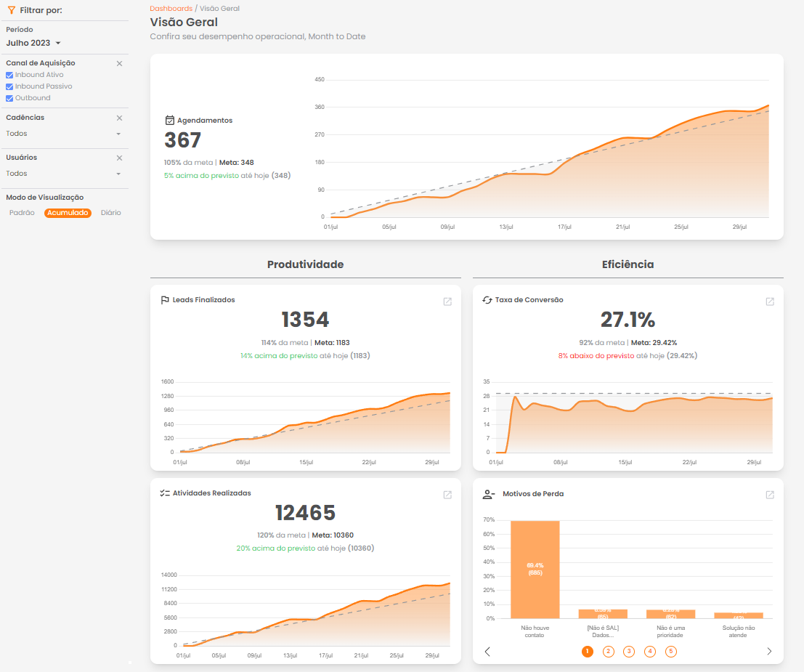Toggle the Outbound channel checkbox
804x672 pixels.
click(x=9, y=98)
